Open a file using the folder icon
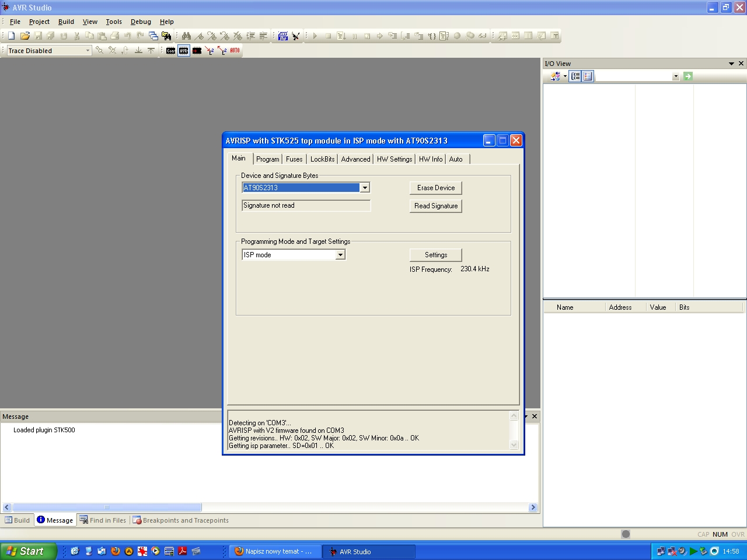 click(x=25, y=36)
